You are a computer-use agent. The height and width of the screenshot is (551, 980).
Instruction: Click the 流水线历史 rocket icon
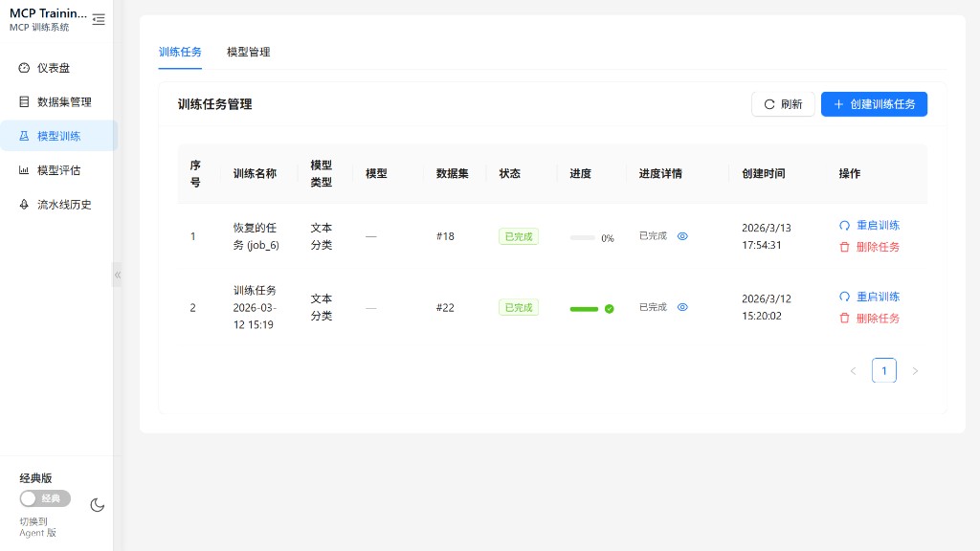pos(24,205)
